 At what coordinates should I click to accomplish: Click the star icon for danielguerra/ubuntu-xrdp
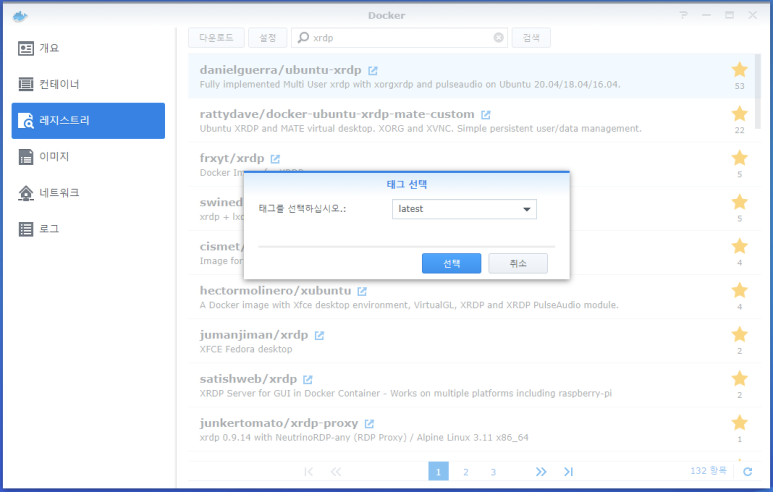coord(739,69)
